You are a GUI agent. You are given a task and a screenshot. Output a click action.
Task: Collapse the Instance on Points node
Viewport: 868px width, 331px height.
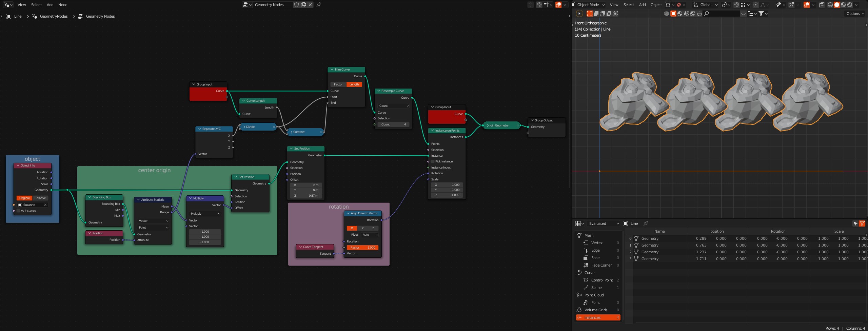432,131
